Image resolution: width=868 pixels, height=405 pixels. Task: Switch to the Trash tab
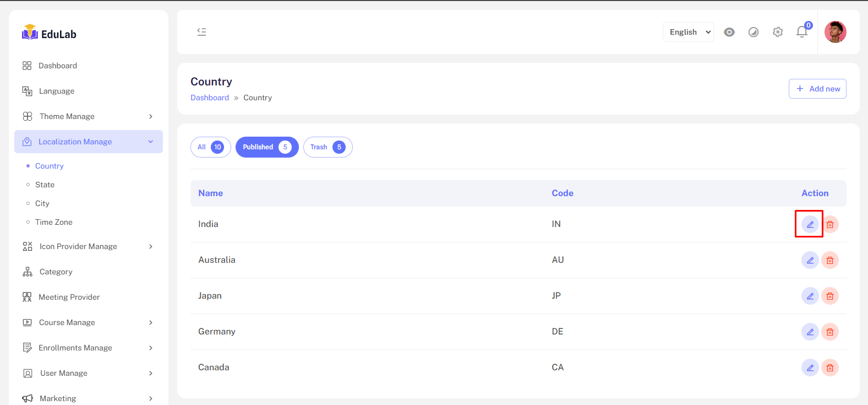(327, 147)
